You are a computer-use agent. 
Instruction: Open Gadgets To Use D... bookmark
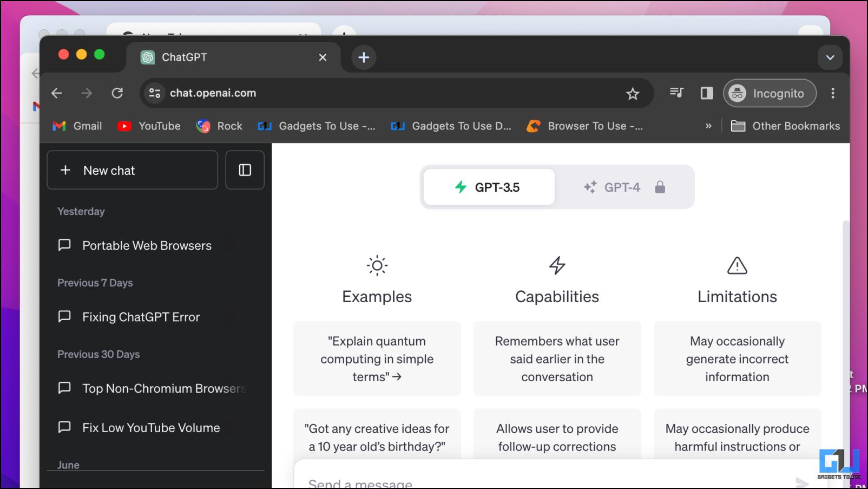click(451, 126)
